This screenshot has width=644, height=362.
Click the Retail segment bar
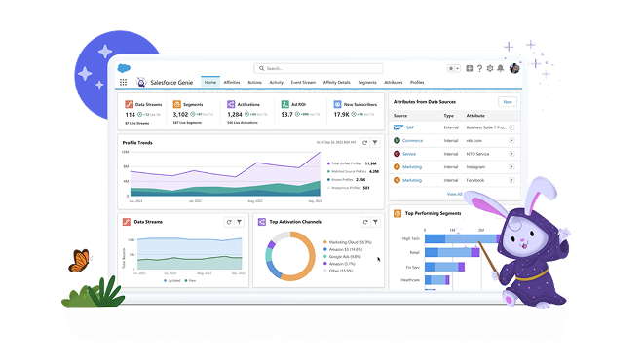[x=452, y=252]
